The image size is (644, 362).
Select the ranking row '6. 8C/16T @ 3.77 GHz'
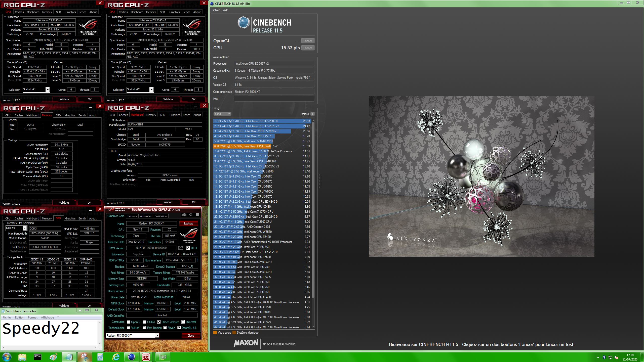(x=262, y=146)
